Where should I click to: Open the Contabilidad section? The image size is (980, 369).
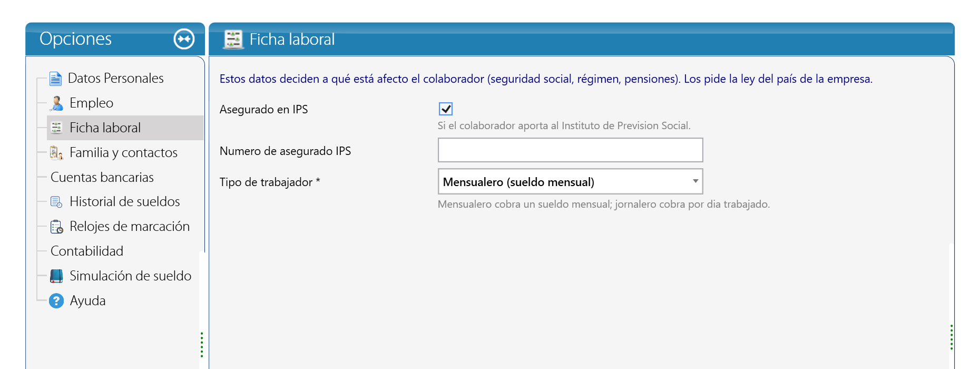(87, 251)
